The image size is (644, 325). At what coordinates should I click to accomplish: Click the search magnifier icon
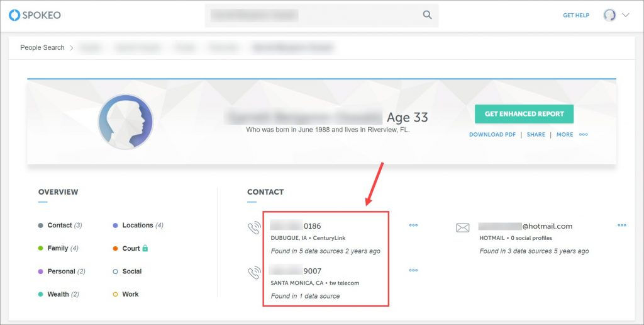coord(427,15)
